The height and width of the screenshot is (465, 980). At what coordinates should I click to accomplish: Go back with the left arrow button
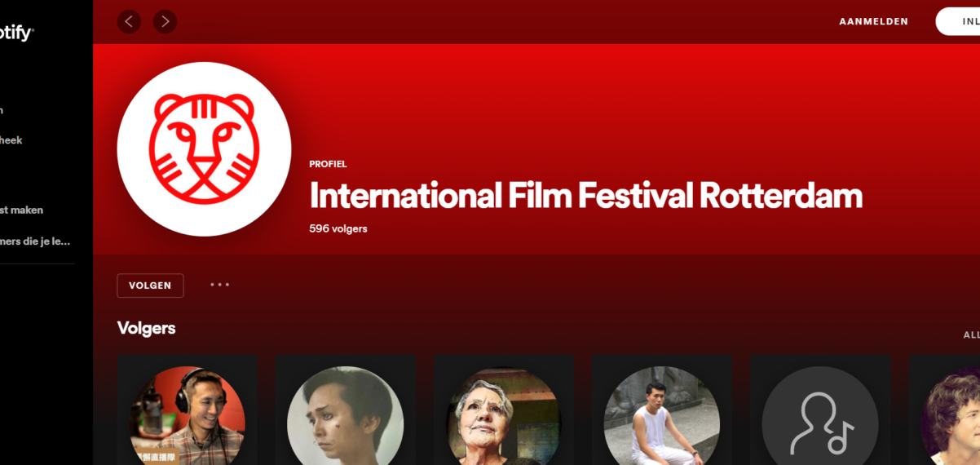(129, 21)
